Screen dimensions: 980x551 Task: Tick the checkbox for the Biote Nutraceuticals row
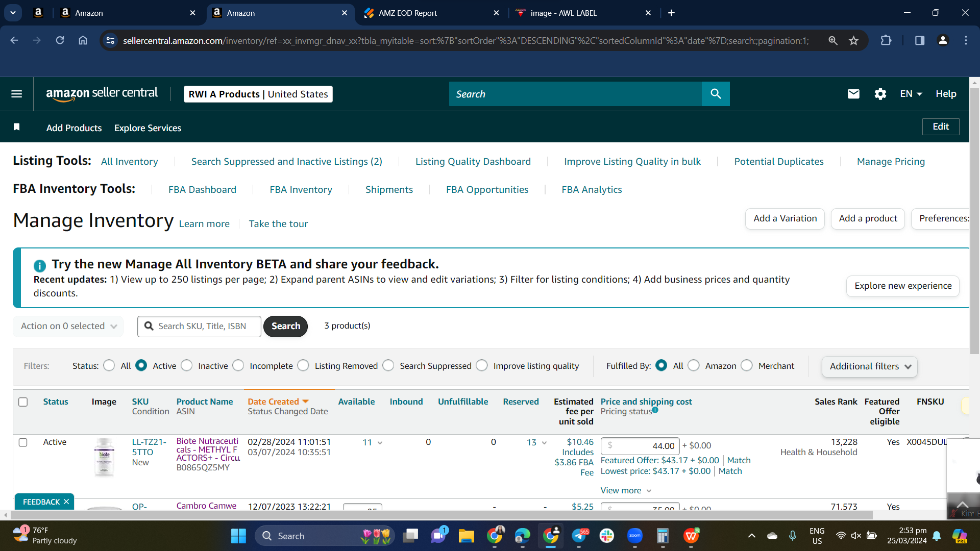click(23, 442)
